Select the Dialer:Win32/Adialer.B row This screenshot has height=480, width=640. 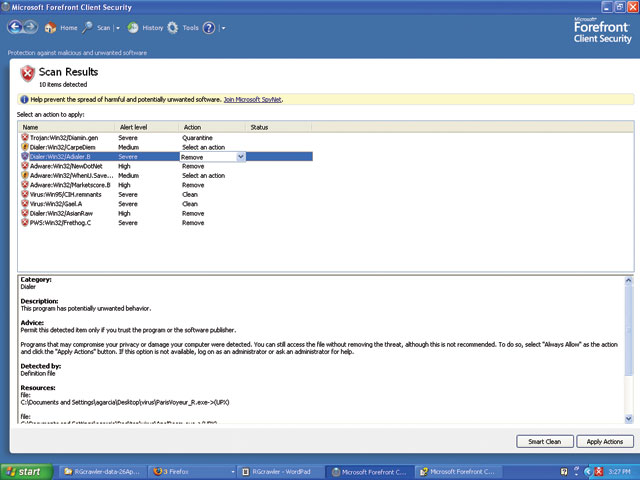point(167,157)
